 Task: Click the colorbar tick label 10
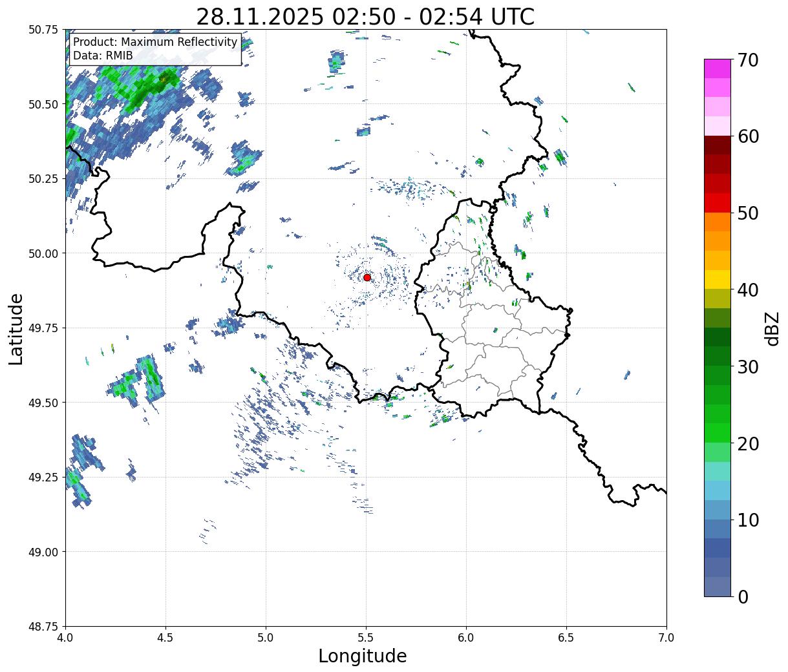[x=747, y=520]
